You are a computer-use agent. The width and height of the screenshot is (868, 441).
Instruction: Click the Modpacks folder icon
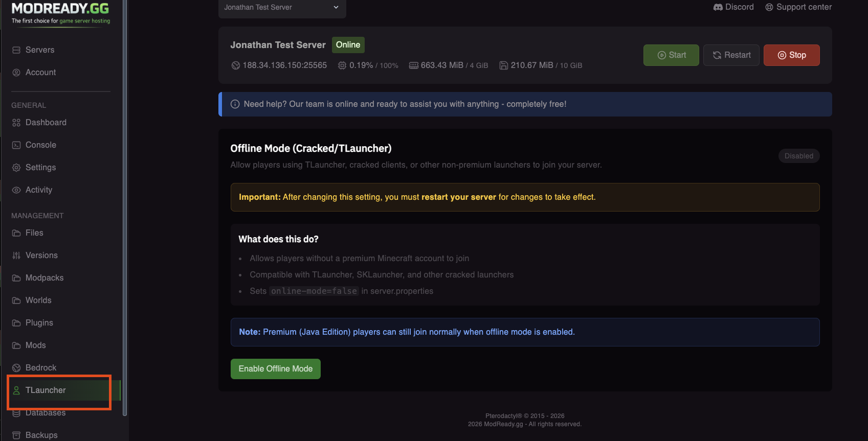click(16, 277)
